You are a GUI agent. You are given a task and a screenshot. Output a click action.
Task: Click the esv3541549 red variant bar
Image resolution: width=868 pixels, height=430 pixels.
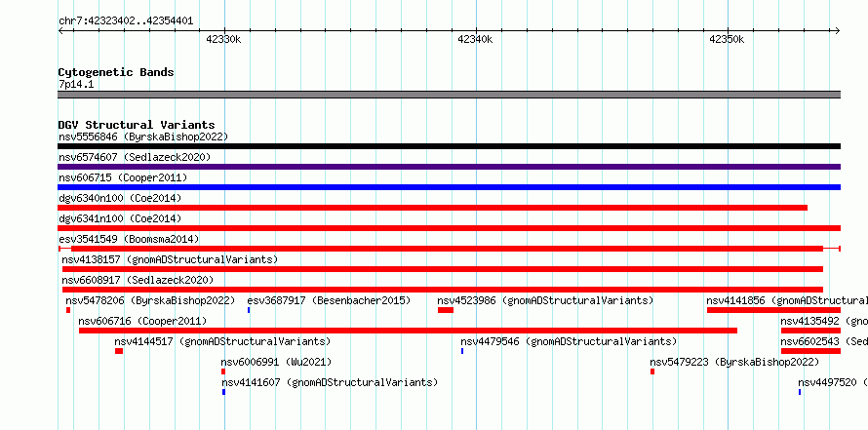click(448, 249)
